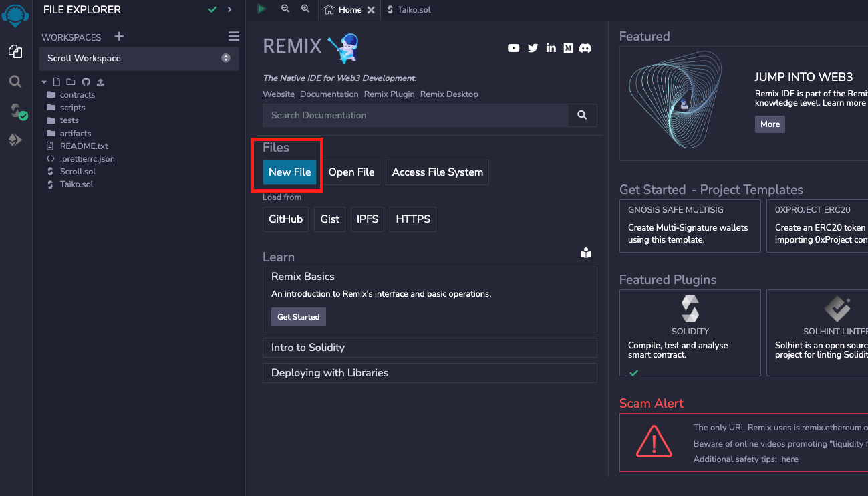Open the Remix YouTube icon
This screenshot has width=868, height=496.
coord(513,48)
